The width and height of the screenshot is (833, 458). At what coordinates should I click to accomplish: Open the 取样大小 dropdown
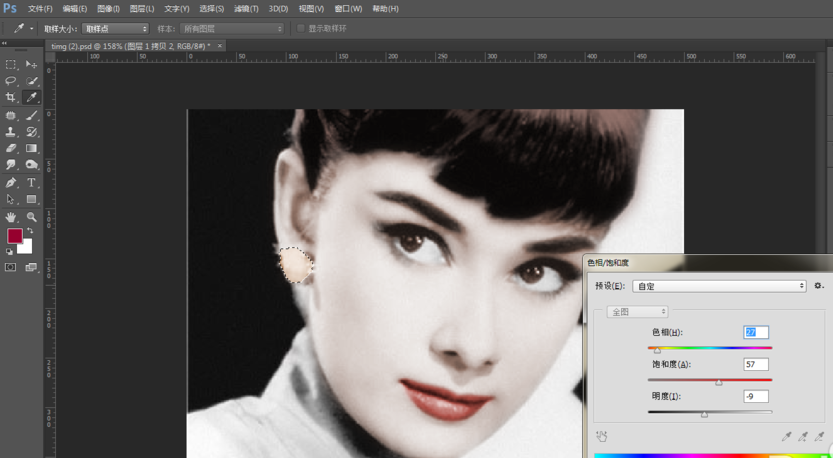click(x=115, y=29)
